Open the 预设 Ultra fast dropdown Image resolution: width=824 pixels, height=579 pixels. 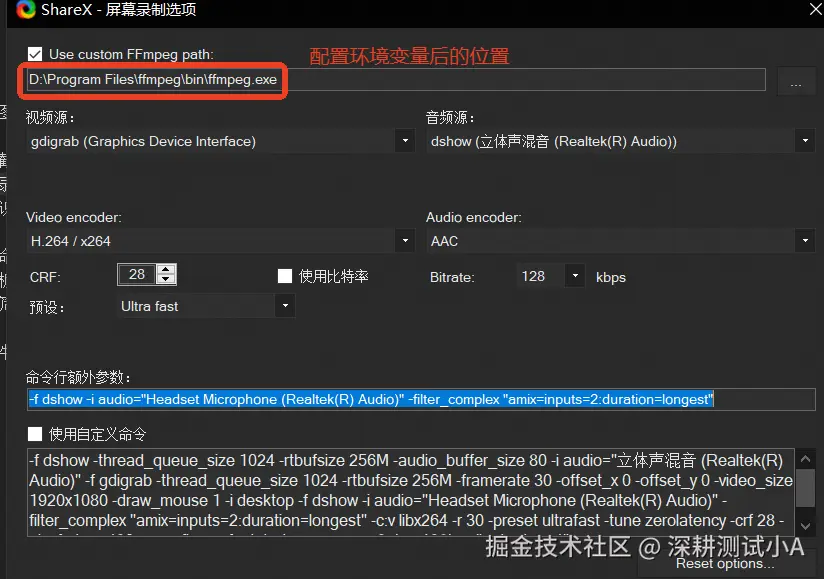tap(205, 306)
